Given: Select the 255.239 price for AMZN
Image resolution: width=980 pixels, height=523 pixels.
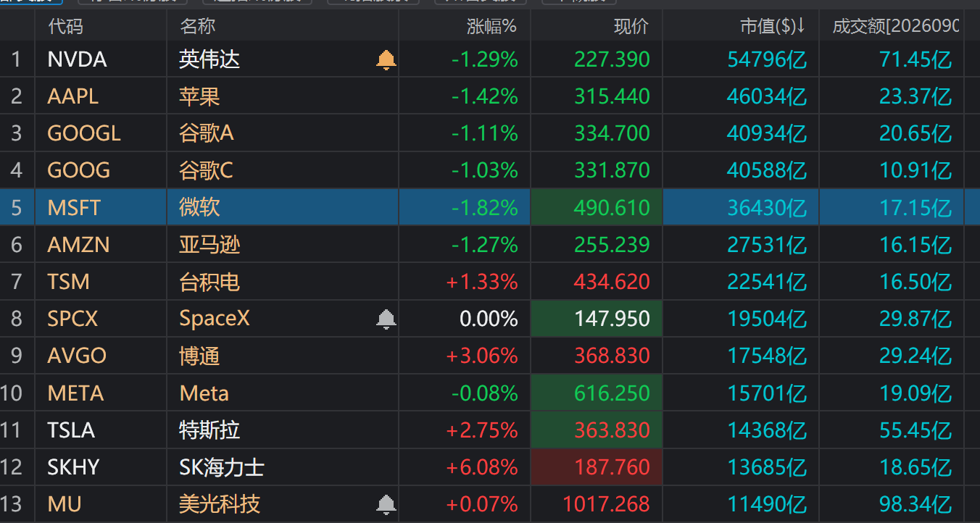Looking at the screenshot, I should (x=612, y=245).
